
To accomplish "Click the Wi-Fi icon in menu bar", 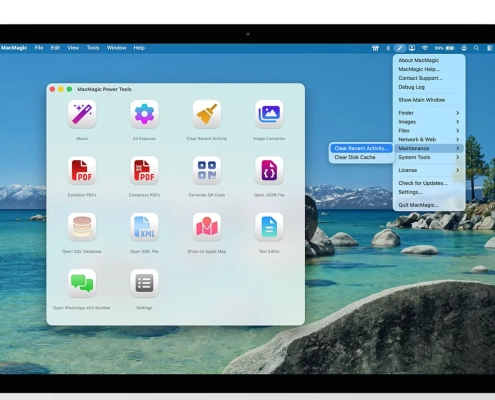I will [425, 48].
